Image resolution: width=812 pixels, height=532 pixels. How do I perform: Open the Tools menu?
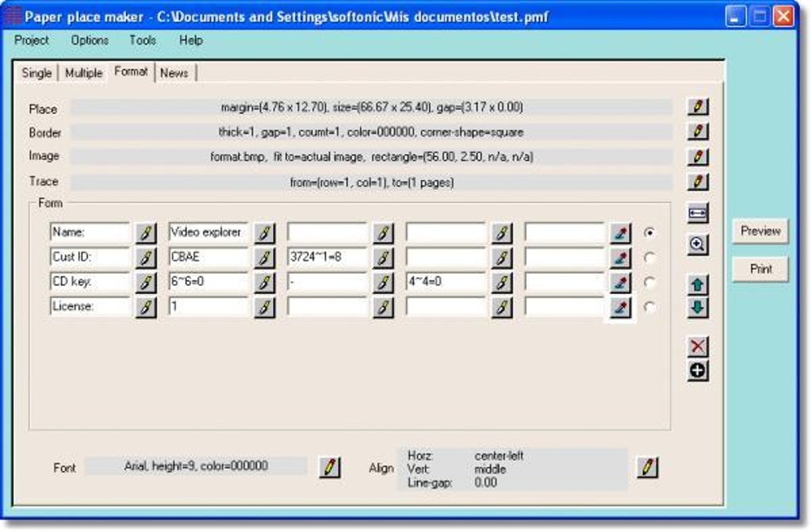[142, 40]
